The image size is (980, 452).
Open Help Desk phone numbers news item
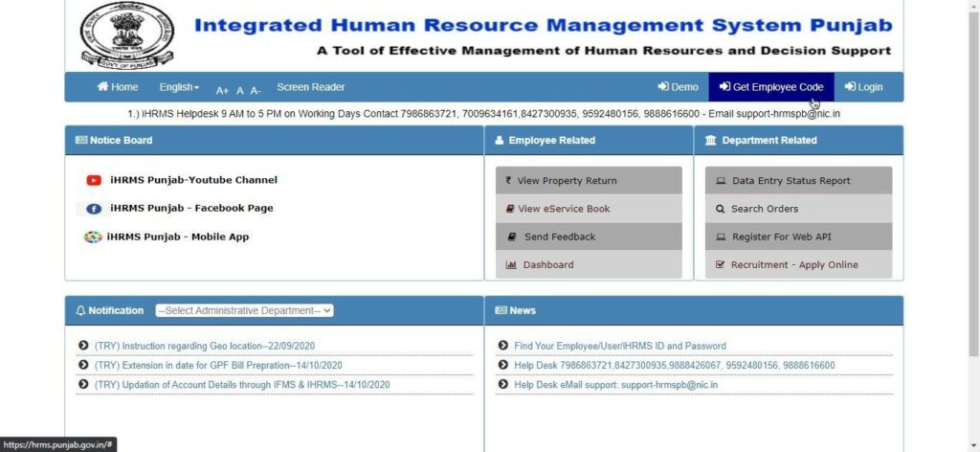point(675,365)
